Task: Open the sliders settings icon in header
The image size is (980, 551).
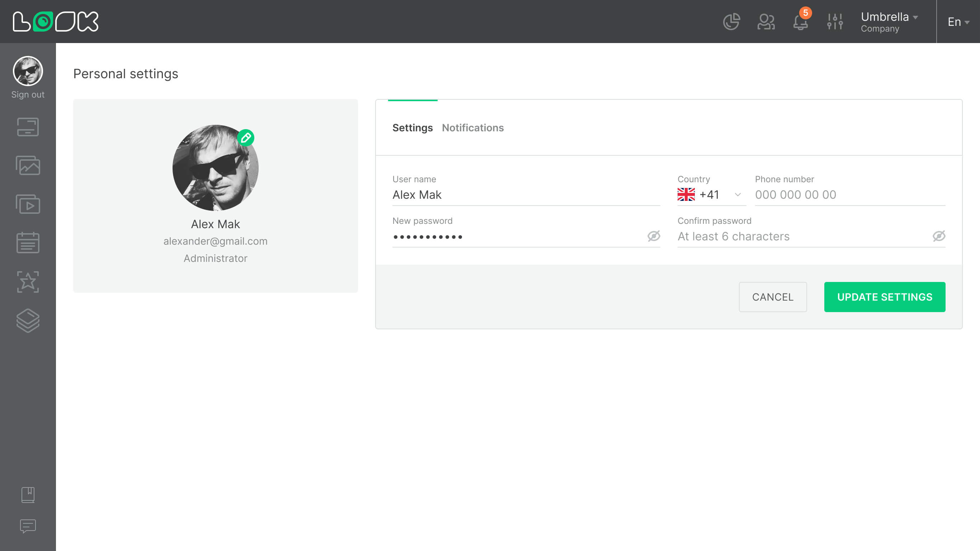Action: coord(835,22)
